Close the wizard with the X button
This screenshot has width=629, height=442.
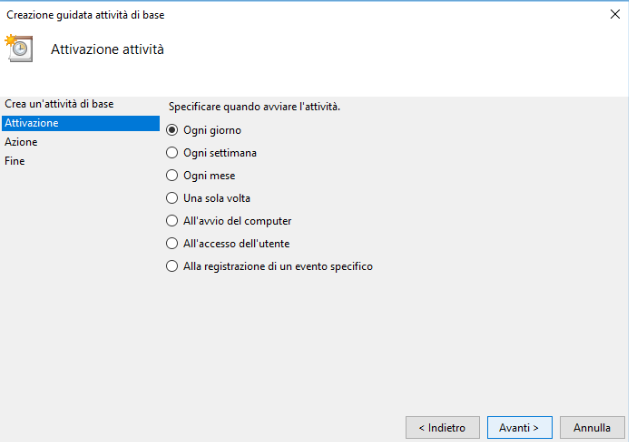(x=615, y=14)
